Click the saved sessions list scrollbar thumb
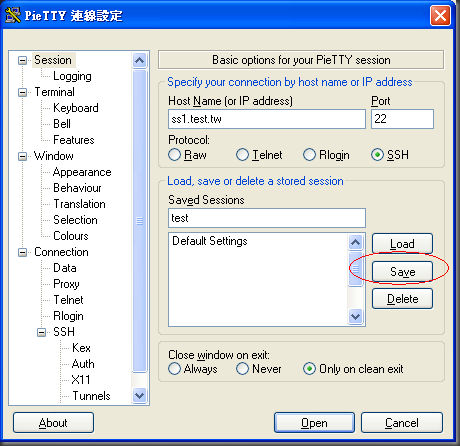The width and height of the screenshot is (460, 446). point(355,269)
